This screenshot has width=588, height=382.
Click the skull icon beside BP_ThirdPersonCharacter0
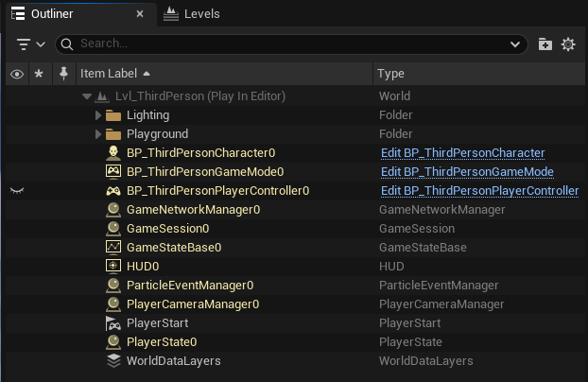112,153
